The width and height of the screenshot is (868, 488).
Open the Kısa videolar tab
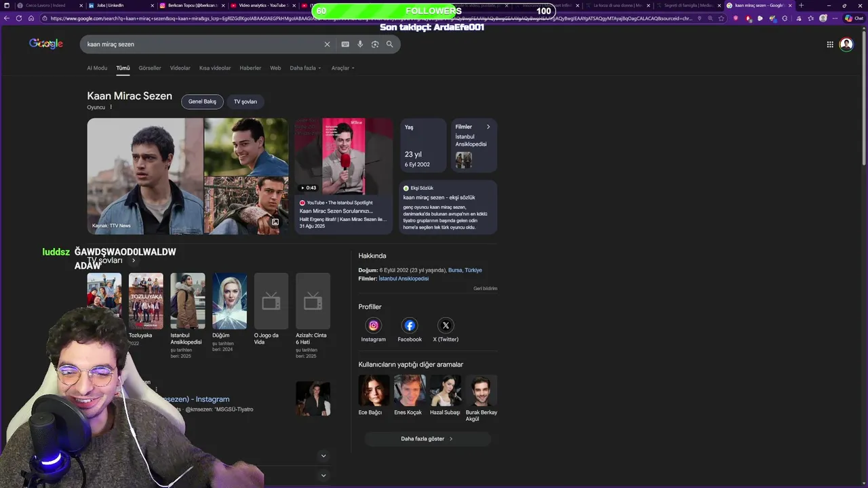click(215, 68)
